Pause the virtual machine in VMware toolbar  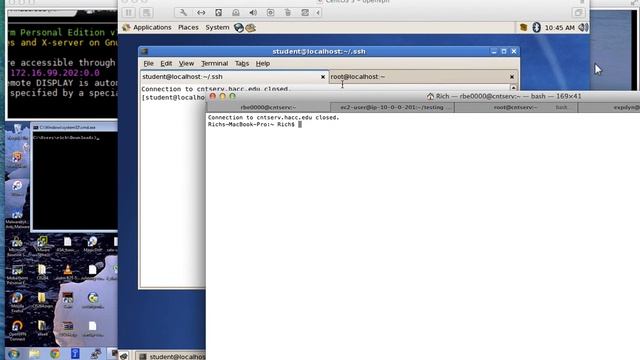point(129,13)
